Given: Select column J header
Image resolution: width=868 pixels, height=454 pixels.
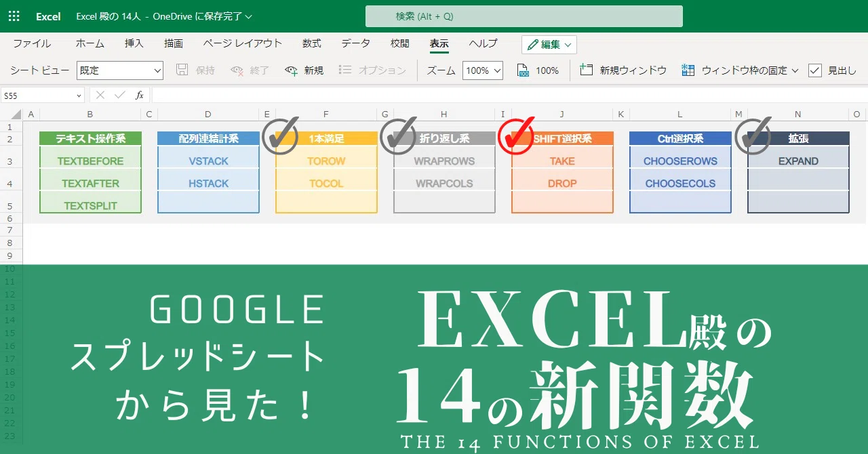Looking at the screenshot, I should coord(562,115).
